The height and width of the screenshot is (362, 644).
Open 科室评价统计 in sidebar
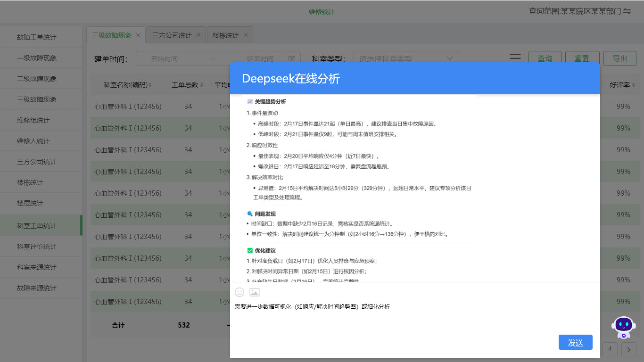41,247
